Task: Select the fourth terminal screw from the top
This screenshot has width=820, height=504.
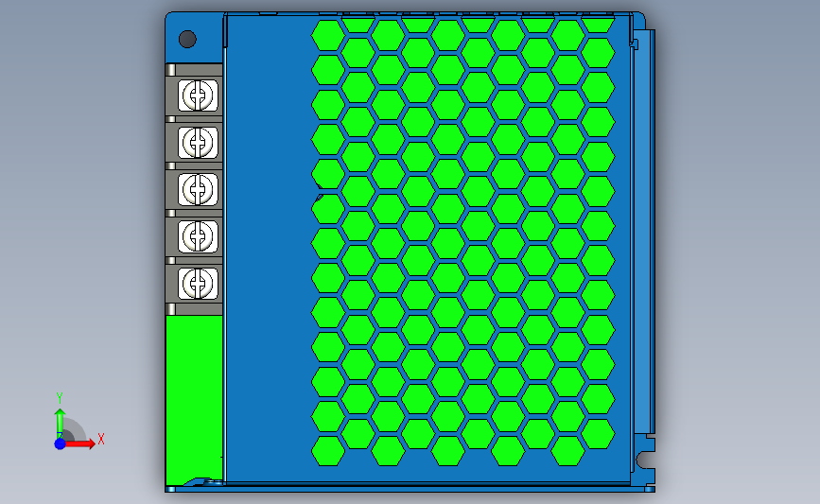Action: [x=198, y=236]
